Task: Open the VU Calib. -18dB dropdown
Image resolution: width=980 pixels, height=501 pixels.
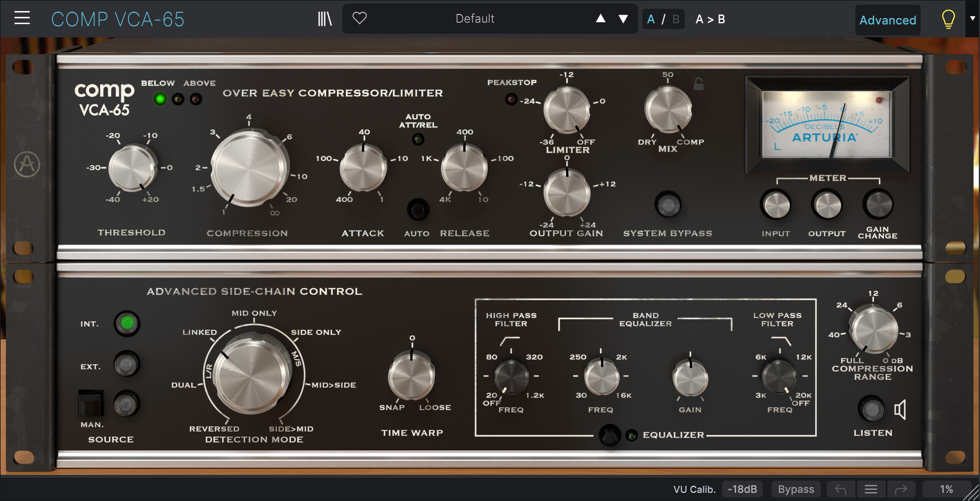Action: point(742,489)
